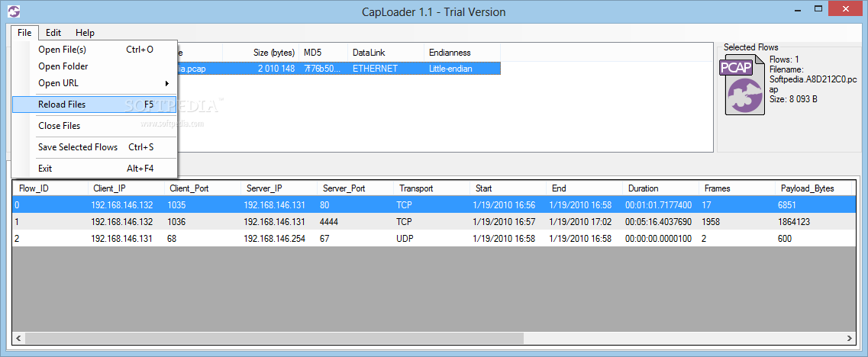Choose Open File(s) from the File menu

(94, 50)
